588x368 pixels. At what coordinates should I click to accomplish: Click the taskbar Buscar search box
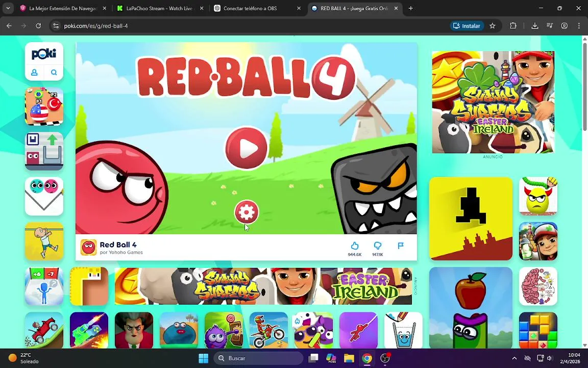pos(259,358)
